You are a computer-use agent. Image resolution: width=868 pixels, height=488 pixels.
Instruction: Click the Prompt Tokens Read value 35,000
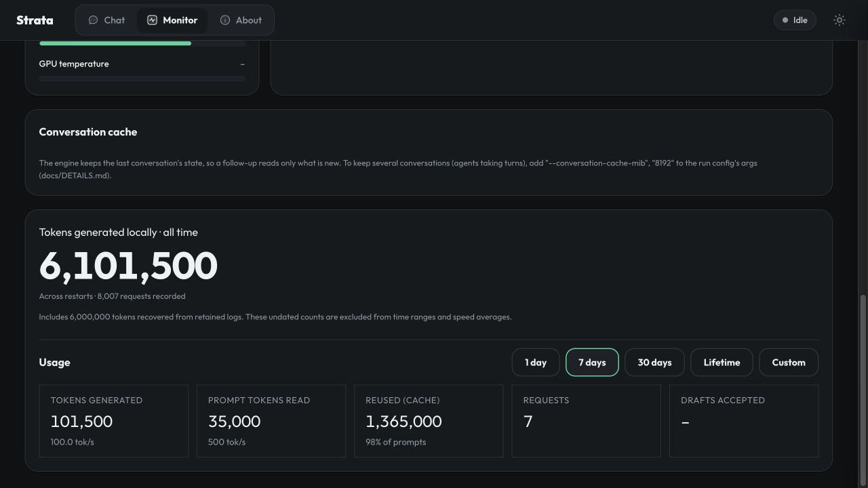234,422
